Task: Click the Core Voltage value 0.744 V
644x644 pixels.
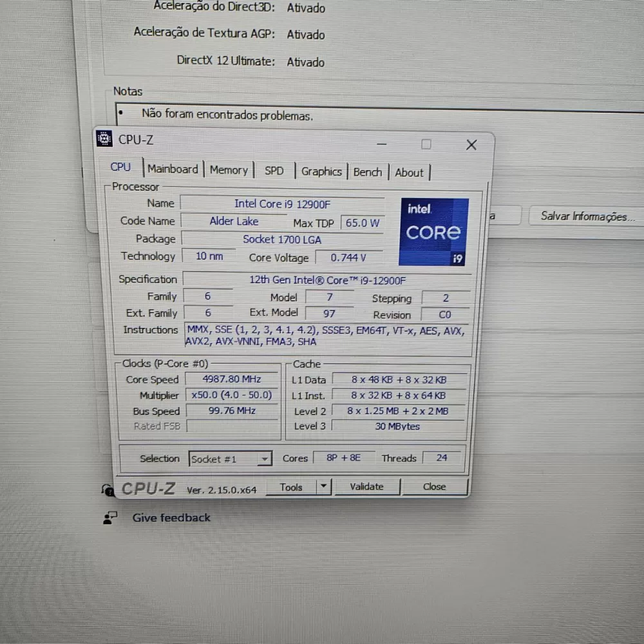Action: coord(348,258)
